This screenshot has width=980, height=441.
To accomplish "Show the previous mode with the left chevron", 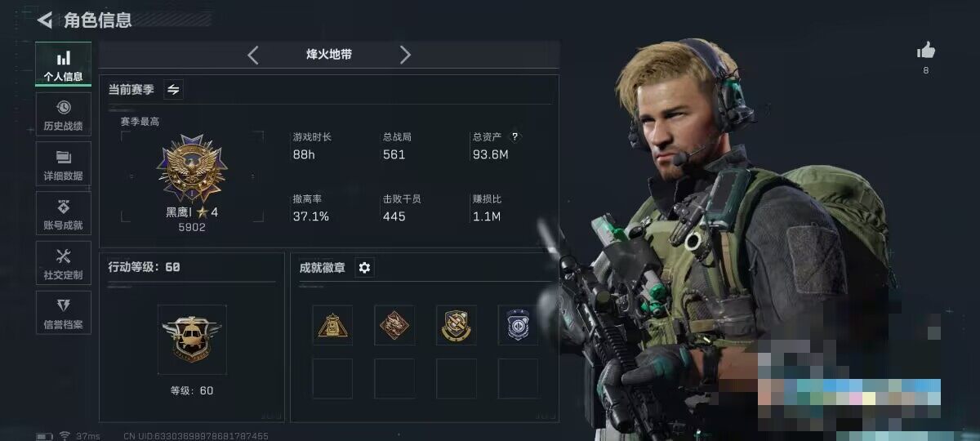I will coord(253,55).
